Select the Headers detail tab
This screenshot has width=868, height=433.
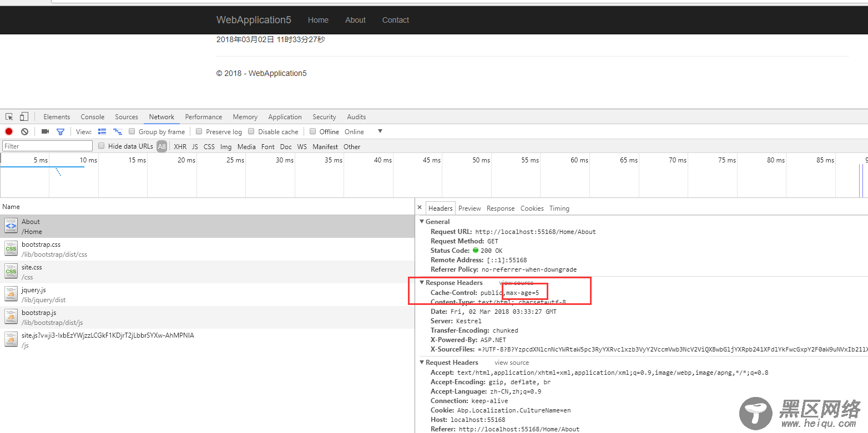(x=441, y=208)
